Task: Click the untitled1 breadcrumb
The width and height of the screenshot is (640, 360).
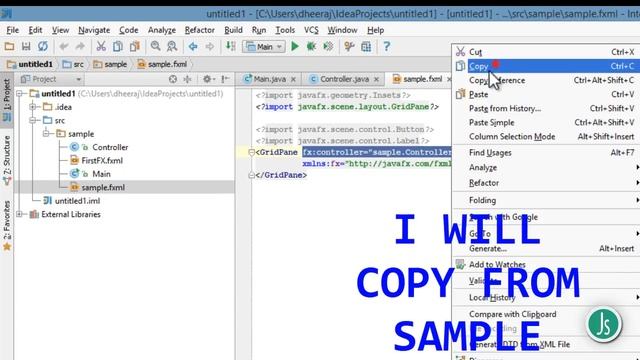Action: coord(30,64)
